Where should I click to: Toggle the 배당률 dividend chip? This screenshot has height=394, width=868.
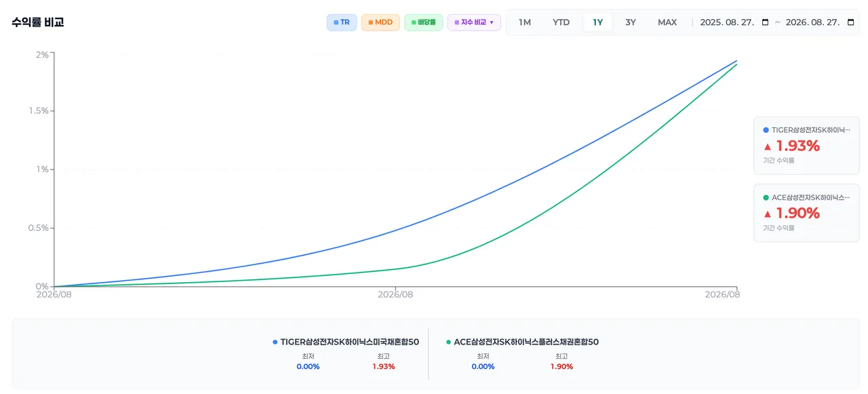(424, 22)
